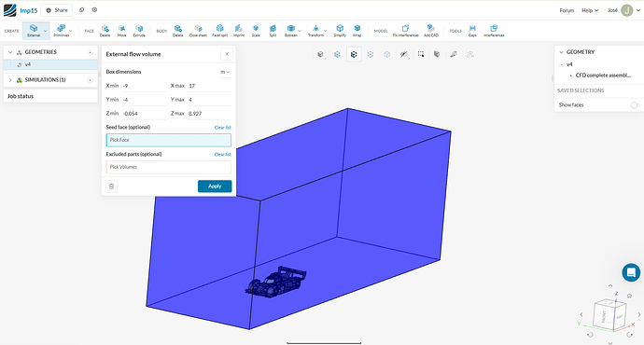Select the Simplify tool
The width and height of the screenshot is (644, 345).
pos(340,31)
